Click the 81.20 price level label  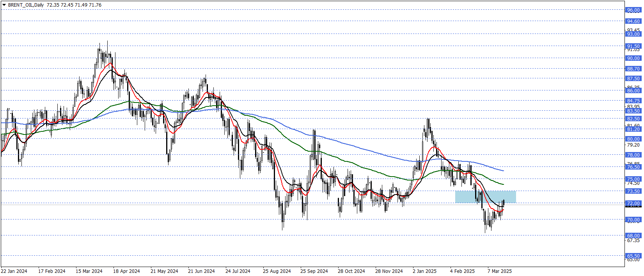coord(633,129)
